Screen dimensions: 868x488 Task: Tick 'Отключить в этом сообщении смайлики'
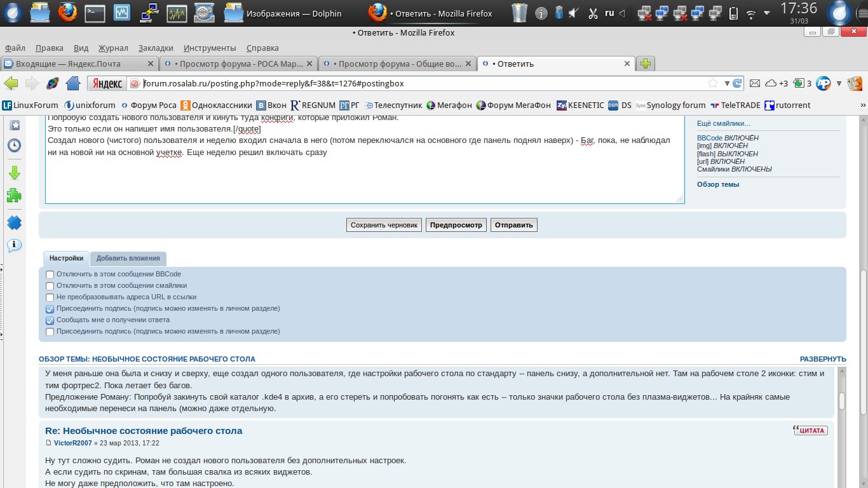(x=50, y=286)
